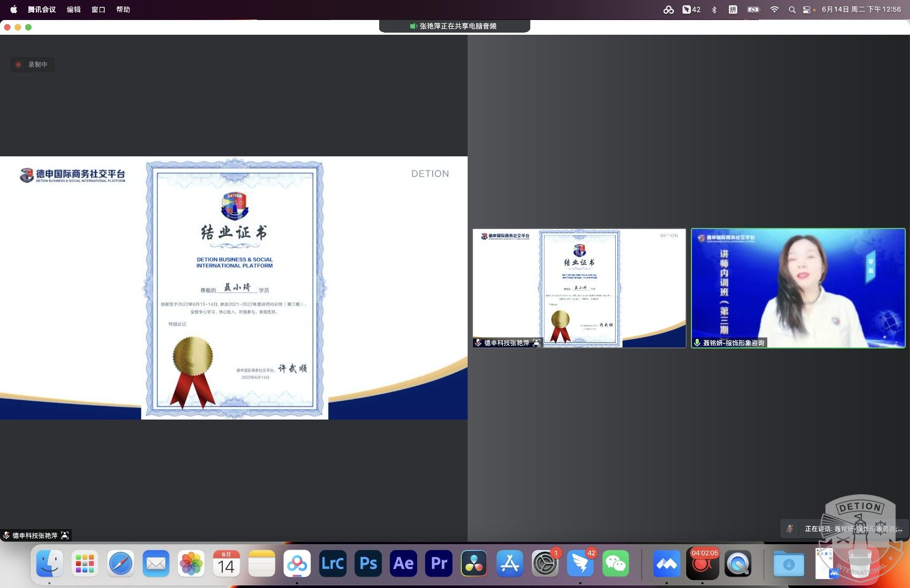Screen dimensions: 910x588
Task: Open WeChat from the Dock
Action: 616,564
